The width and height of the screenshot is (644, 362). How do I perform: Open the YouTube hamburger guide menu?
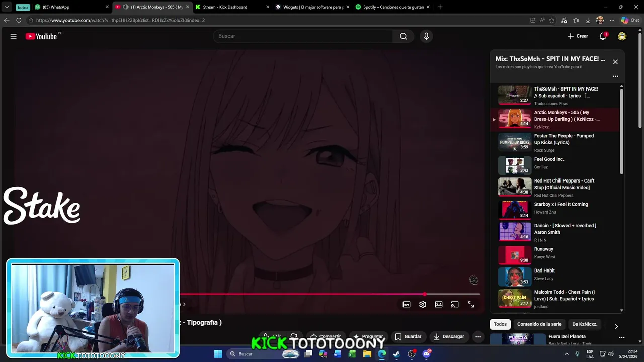tap(14, 36)
